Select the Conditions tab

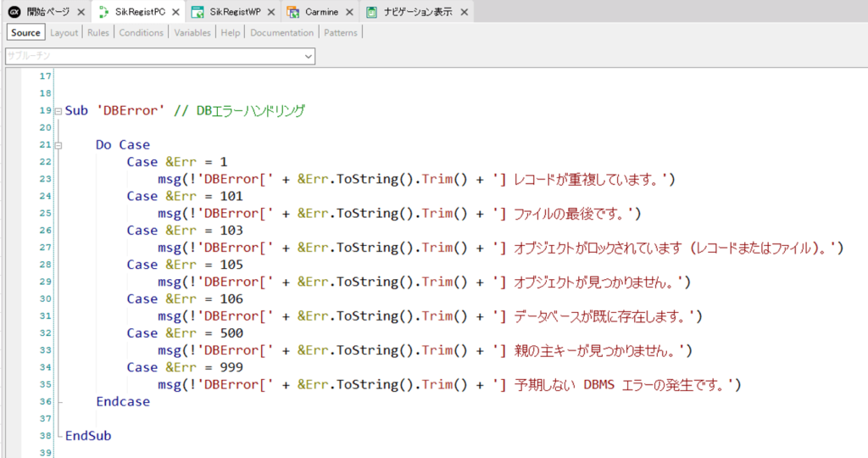tap(141, 32)
